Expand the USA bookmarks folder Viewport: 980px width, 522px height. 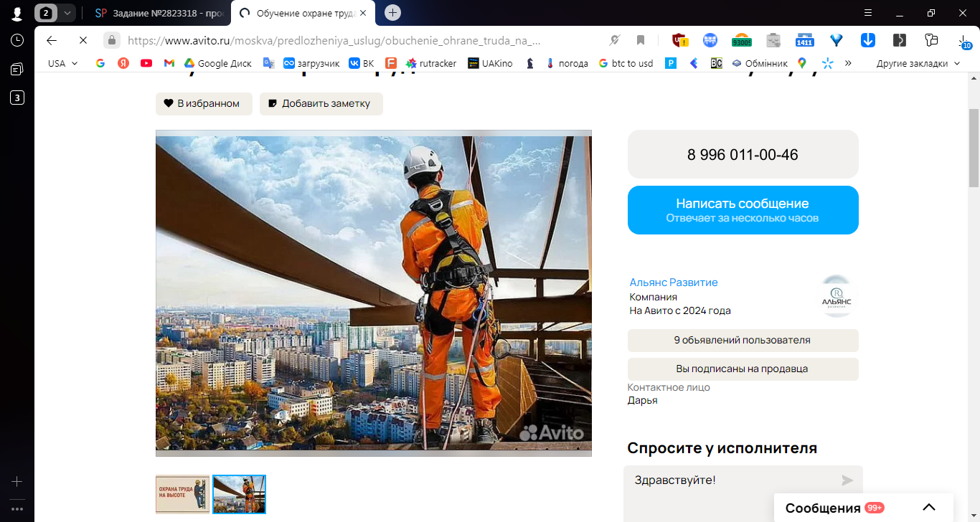(x=63, y=63)
